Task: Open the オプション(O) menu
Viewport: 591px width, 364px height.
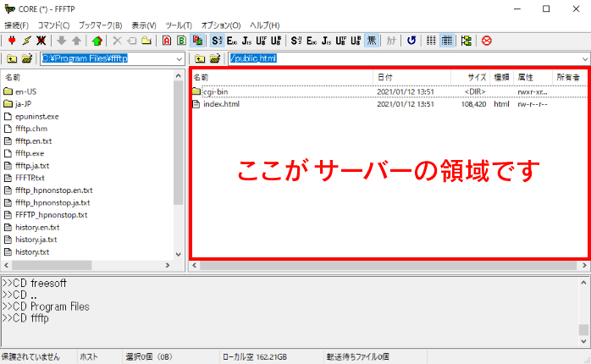Action: point(219,25)
